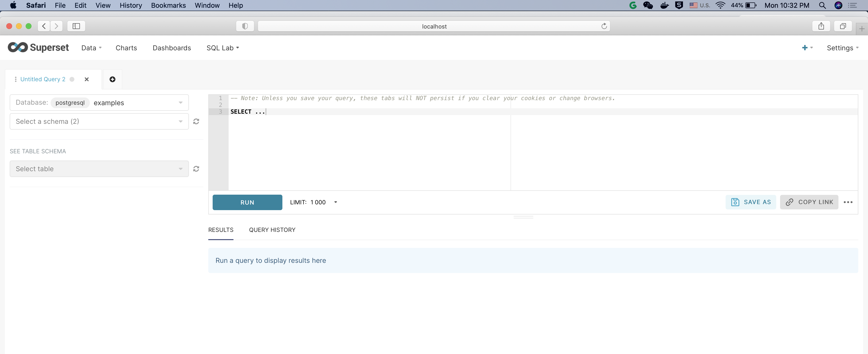Toggle tab overview in Safari toolbar

coord(843,26)
